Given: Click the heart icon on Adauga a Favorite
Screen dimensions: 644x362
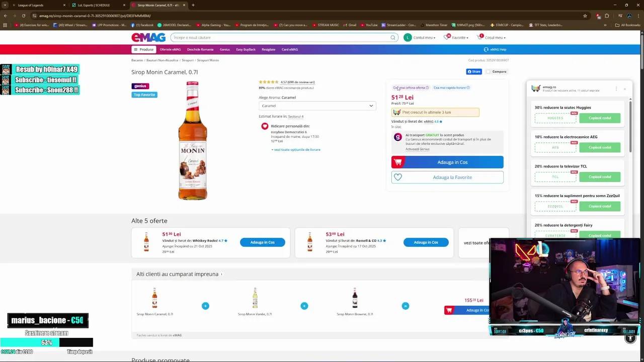Looking at the screenshot, I should [x=398, y=177].
